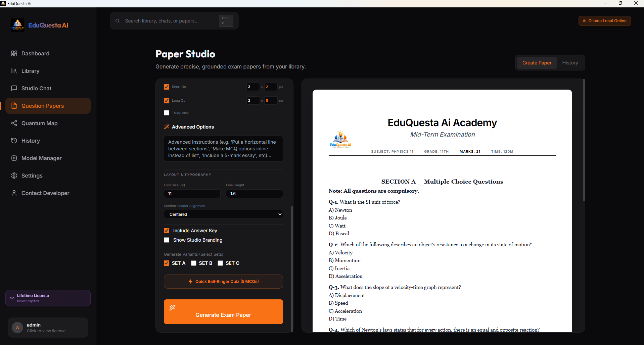
Task: Launch the Model Manager
Action: (41, 158)
